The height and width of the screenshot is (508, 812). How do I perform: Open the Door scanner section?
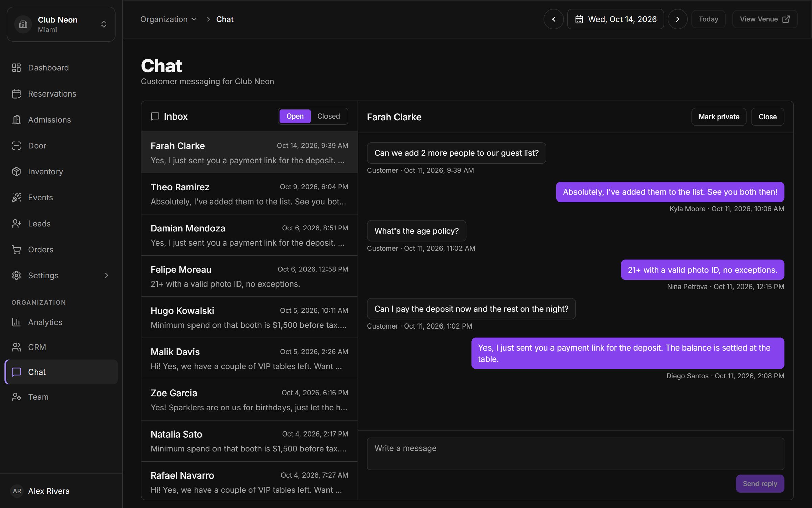(x=61, y=146)
